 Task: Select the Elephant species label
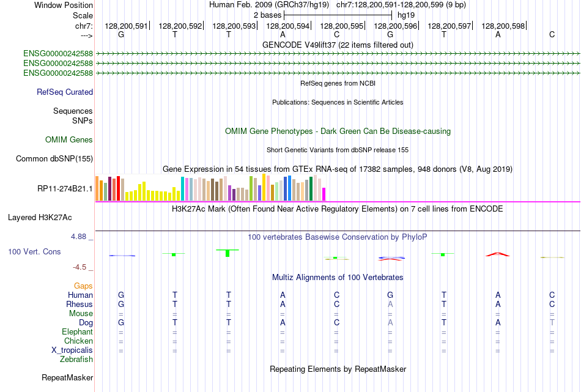(x=78, y=331)
